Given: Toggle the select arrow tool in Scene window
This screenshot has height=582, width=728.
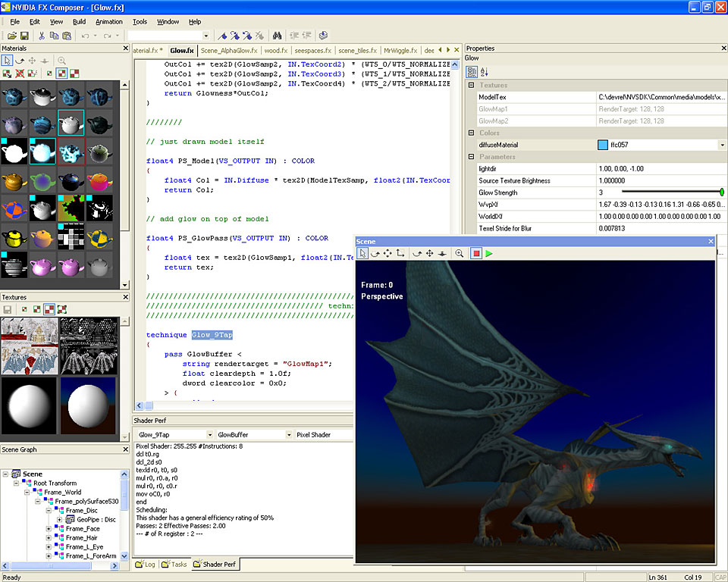Looking at the screenshot, I should pos(362,253).
